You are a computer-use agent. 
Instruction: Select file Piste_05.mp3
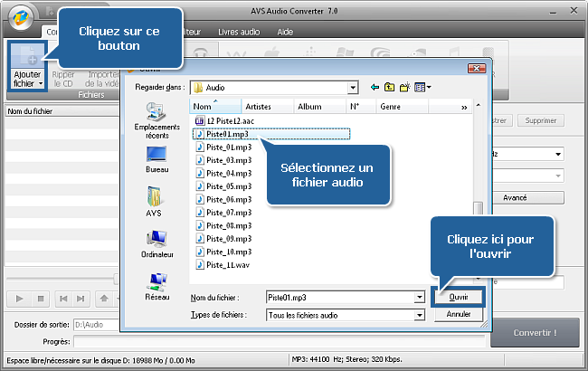click(x=223, y=186)
